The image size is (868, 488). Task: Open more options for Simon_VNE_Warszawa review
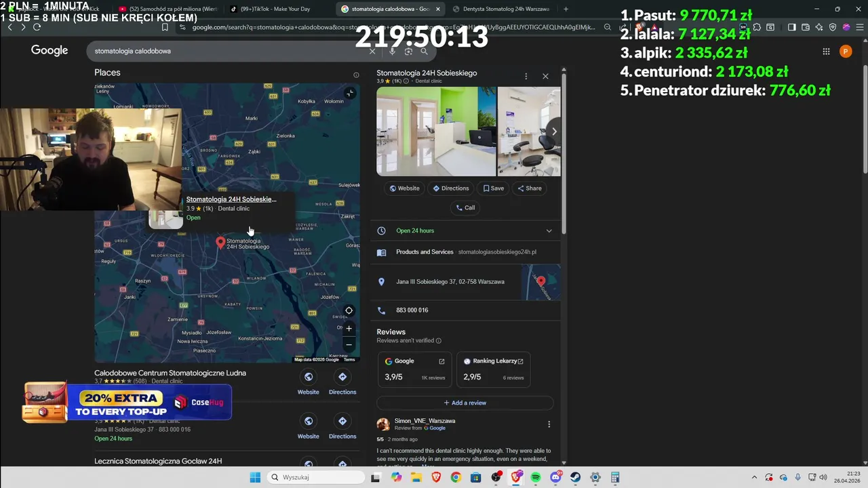549,424
